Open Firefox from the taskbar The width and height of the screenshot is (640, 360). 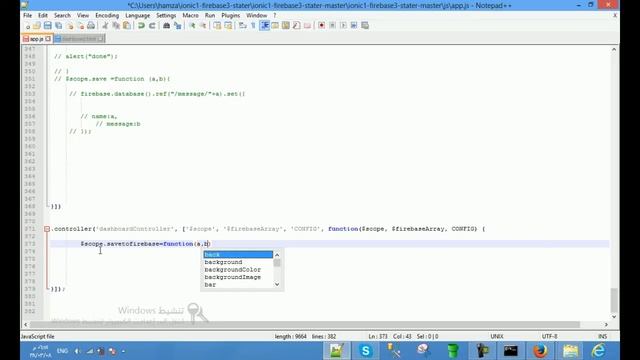pyautogui.click(x=540, y=351)
